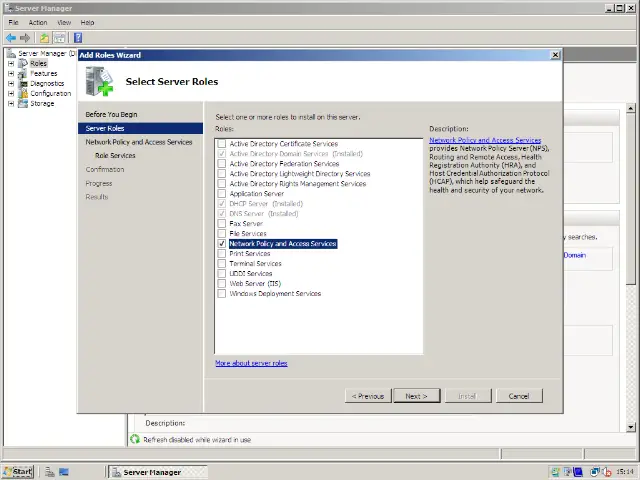Check Application Server role
640x480 pixels.
pyautogui.click(x=222, y=193)
